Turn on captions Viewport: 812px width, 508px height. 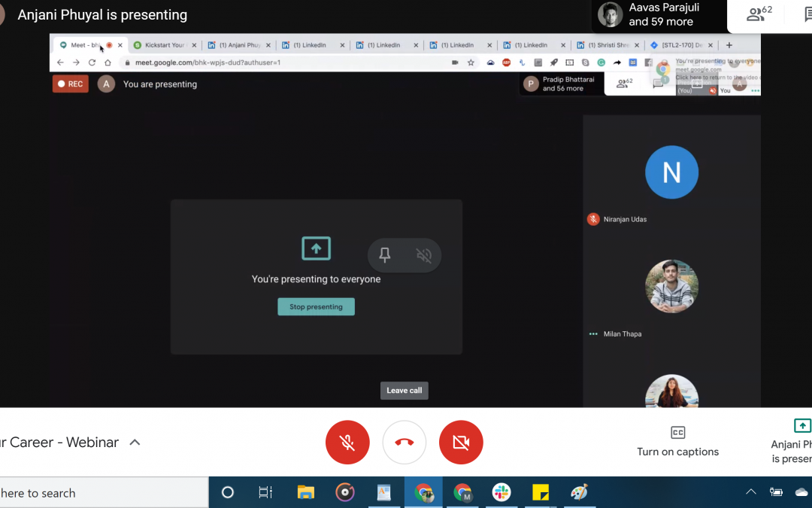[678, 441]
